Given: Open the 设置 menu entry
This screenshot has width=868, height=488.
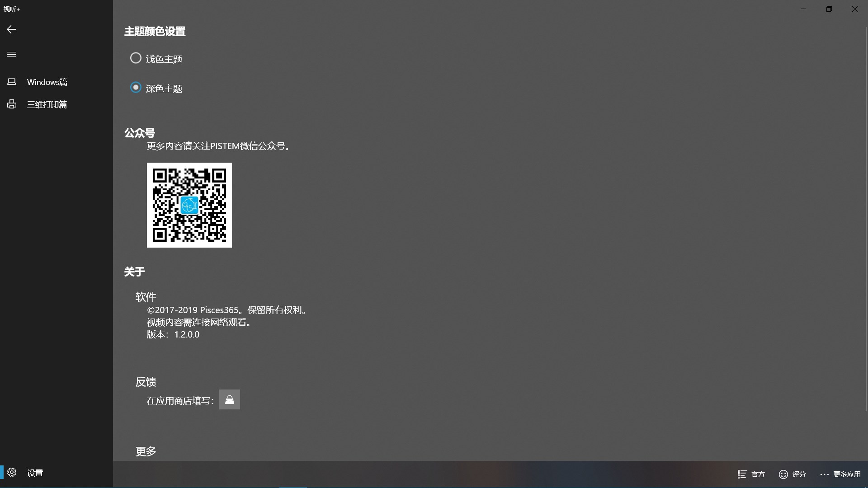Looking at the screenshot, I should (35, 473).
